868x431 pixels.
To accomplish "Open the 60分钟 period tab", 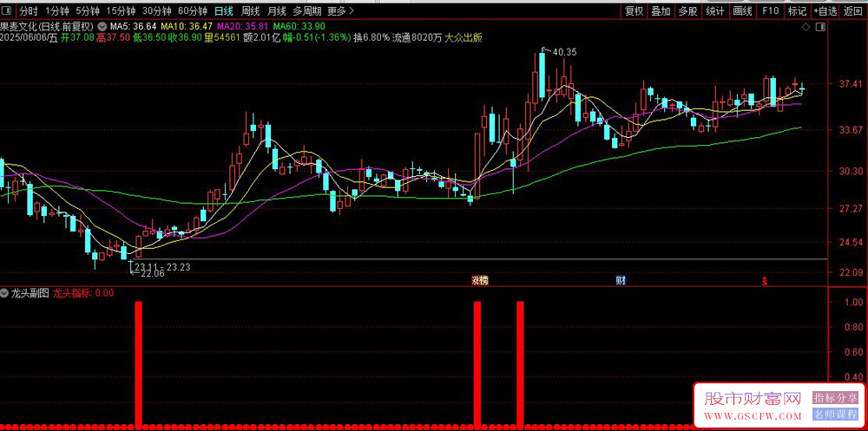I will pyautogui.click(x=193, y=10).
